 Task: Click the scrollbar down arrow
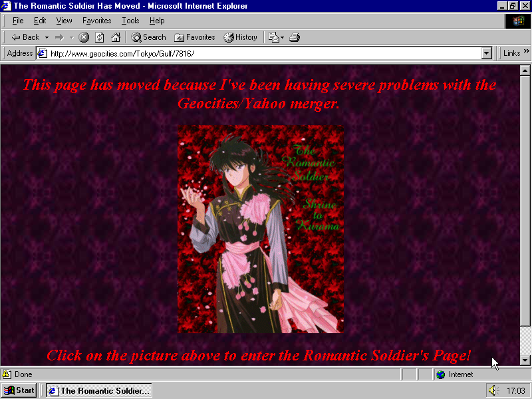525,360
